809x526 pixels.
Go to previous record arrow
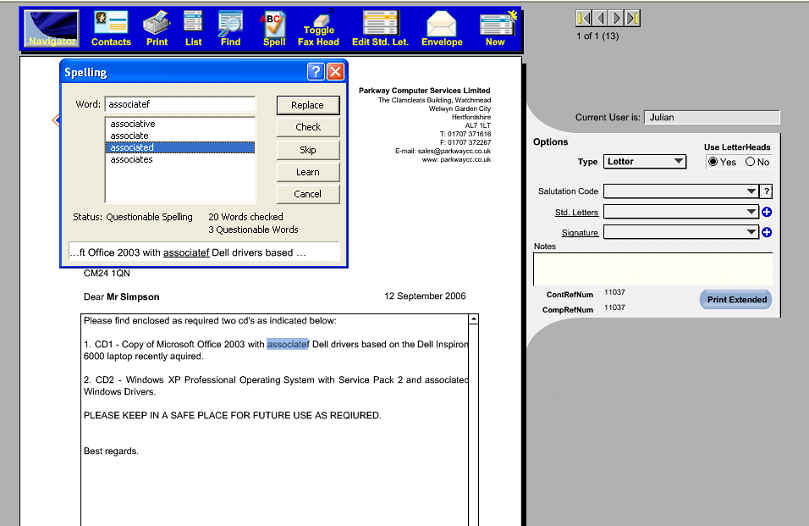pos(600,19)
